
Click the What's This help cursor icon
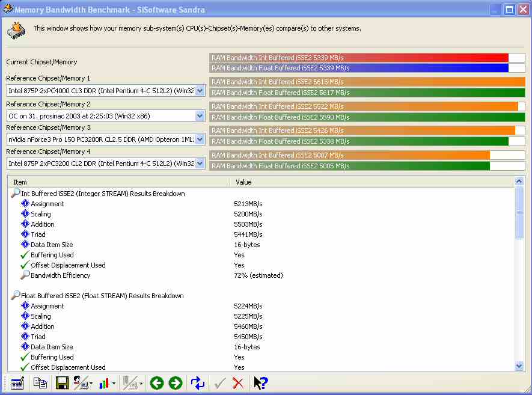260,383
